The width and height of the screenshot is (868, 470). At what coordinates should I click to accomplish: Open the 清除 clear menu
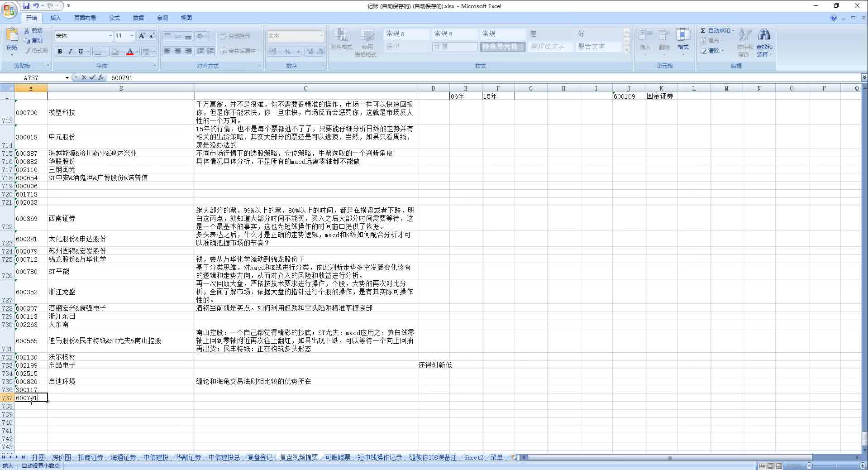point(713,51)
